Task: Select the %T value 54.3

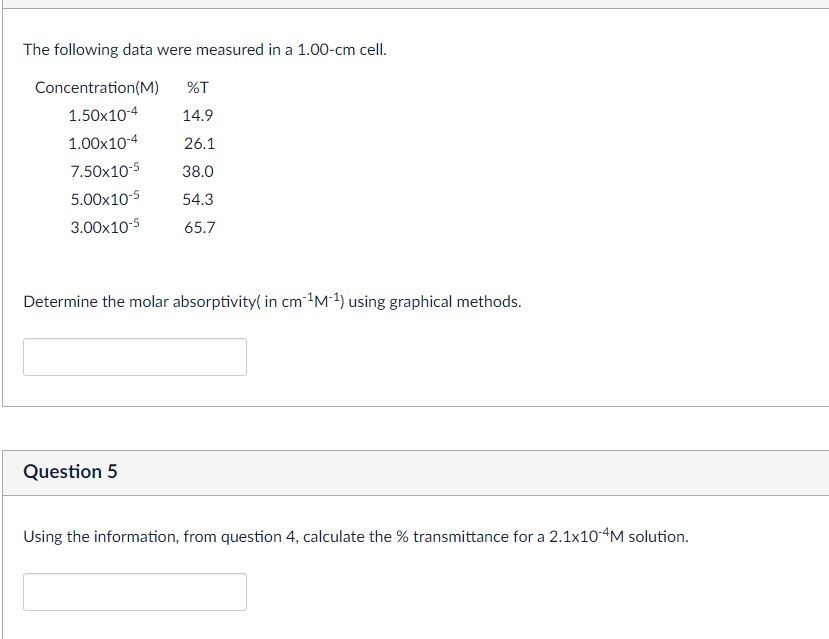Action: point(197,198)
